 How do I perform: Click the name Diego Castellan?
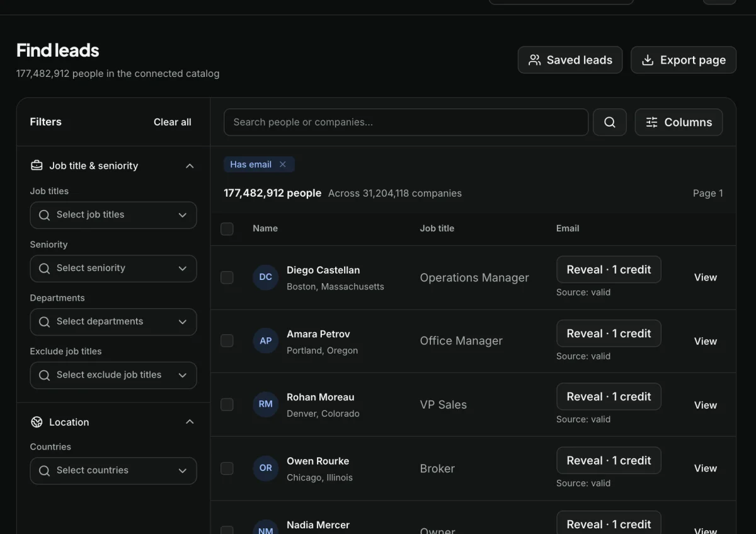coord(323,270)
